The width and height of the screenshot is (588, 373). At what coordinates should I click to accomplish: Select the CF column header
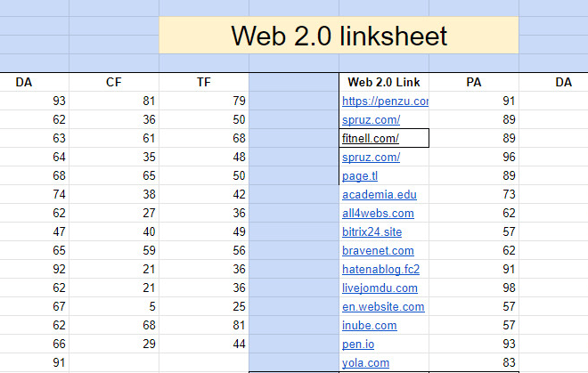tap(114, 82)
